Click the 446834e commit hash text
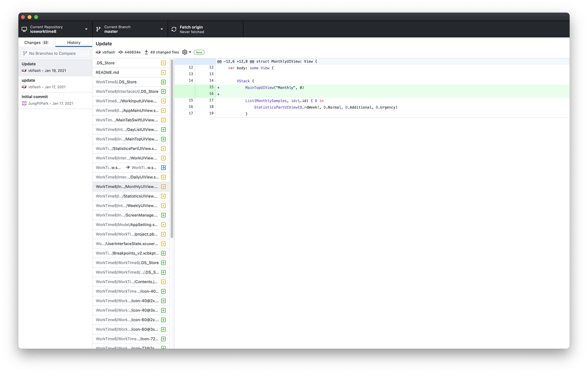The height and width of the screenshot is (373, 588). [x=132, y=52]
